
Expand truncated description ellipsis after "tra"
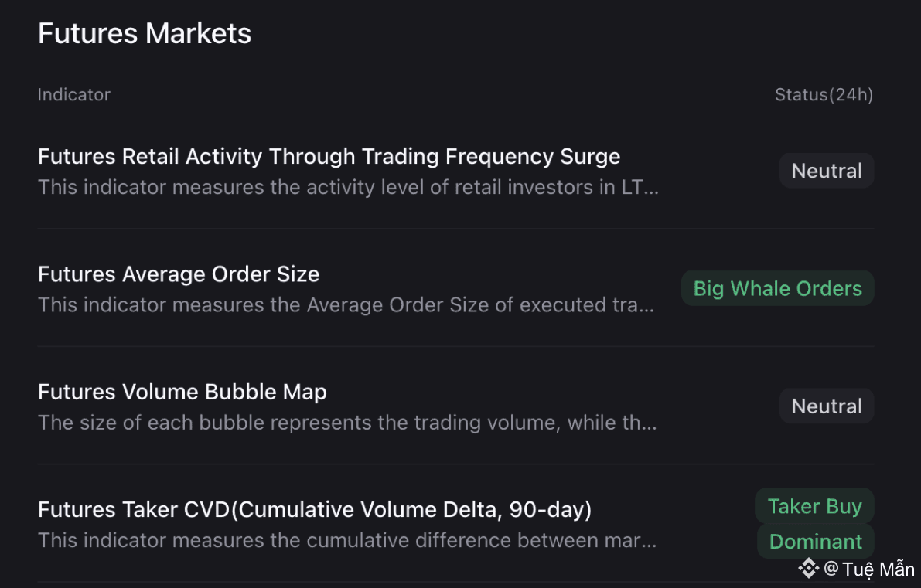point(648,305)
